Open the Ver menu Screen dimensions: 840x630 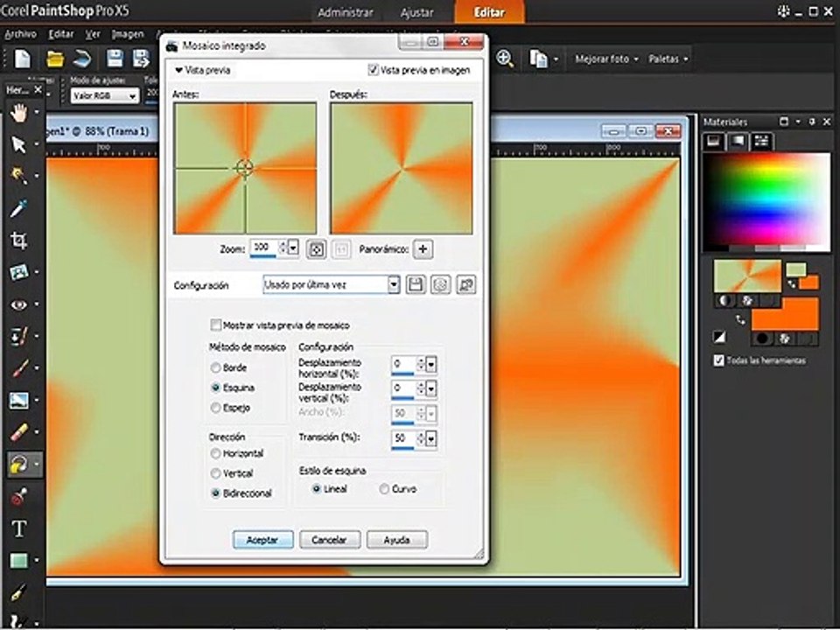point(93,34)
